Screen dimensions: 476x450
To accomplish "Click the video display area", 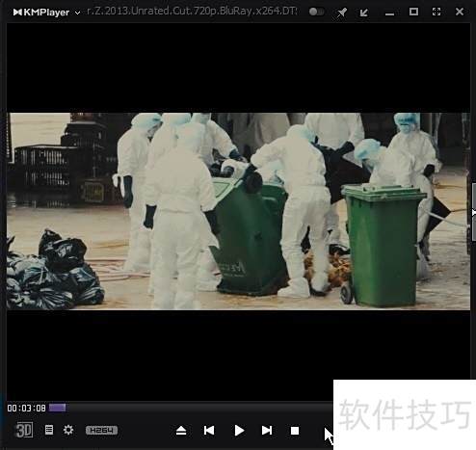I will pos(238,211).
